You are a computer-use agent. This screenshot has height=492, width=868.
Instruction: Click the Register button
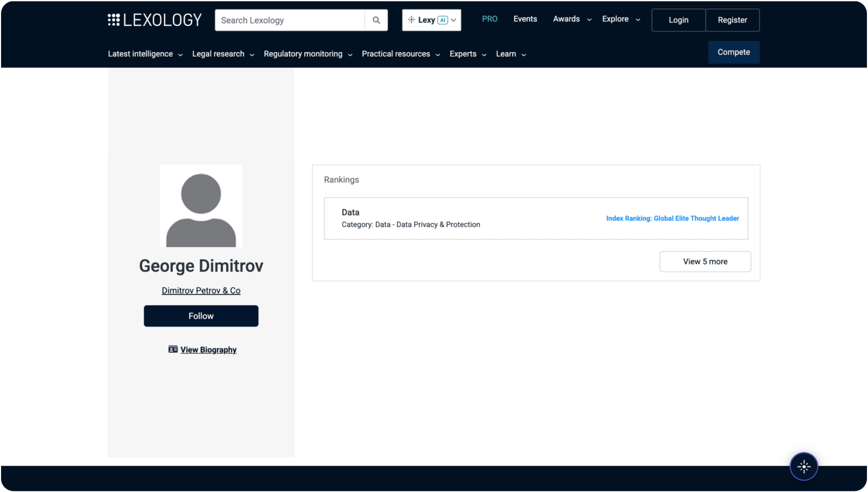click(x=732, y=20)
